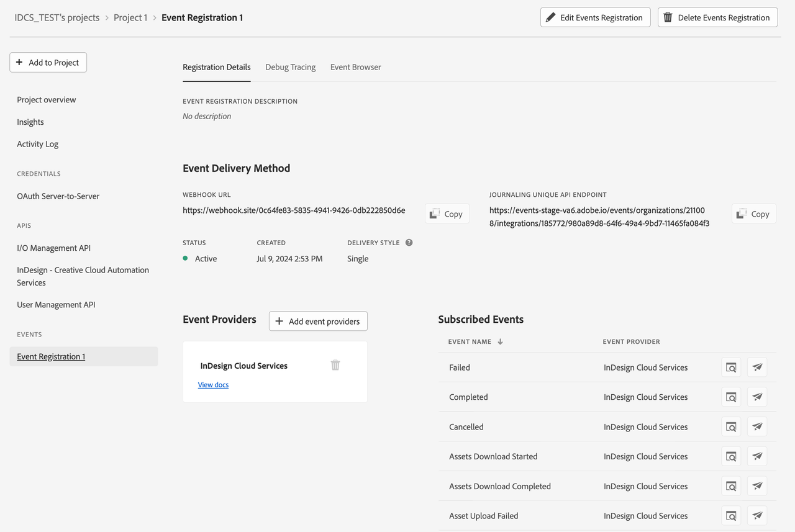This screenshot has width=795, height=532.
Task: View payload icon for Assets Download Completed
Action: tap(732, 486)
